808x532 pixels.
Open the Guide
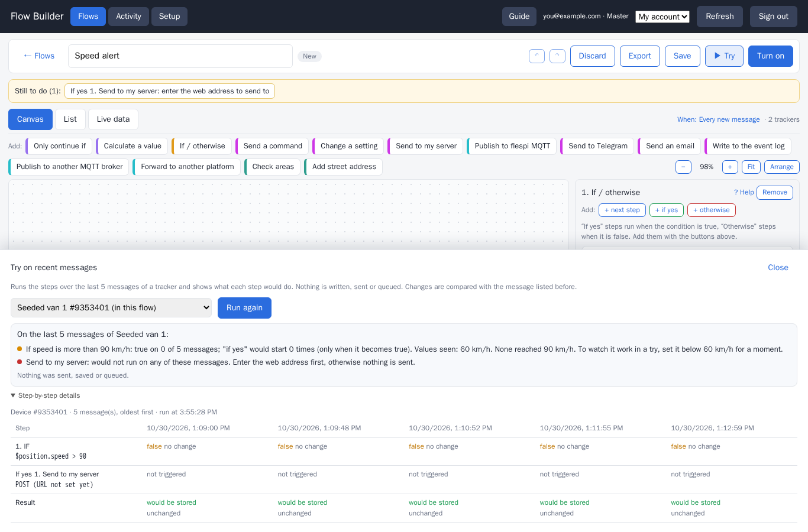519,17
